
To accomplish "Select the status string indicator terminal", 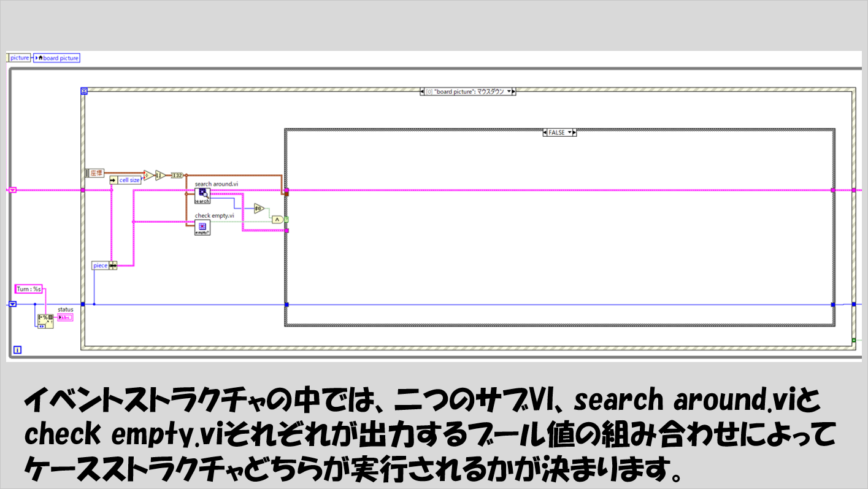I will click(x=64, y=317).
